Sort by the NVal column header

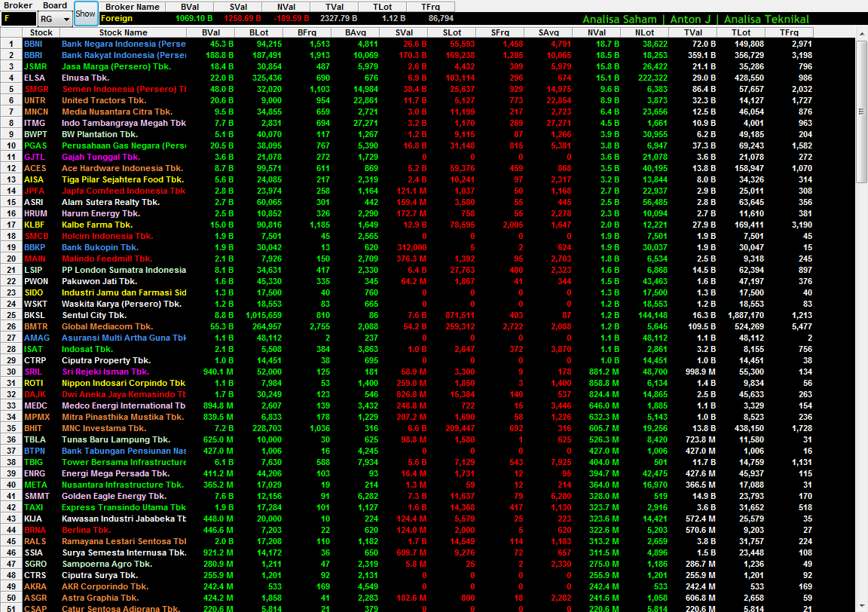coord(597,32)
